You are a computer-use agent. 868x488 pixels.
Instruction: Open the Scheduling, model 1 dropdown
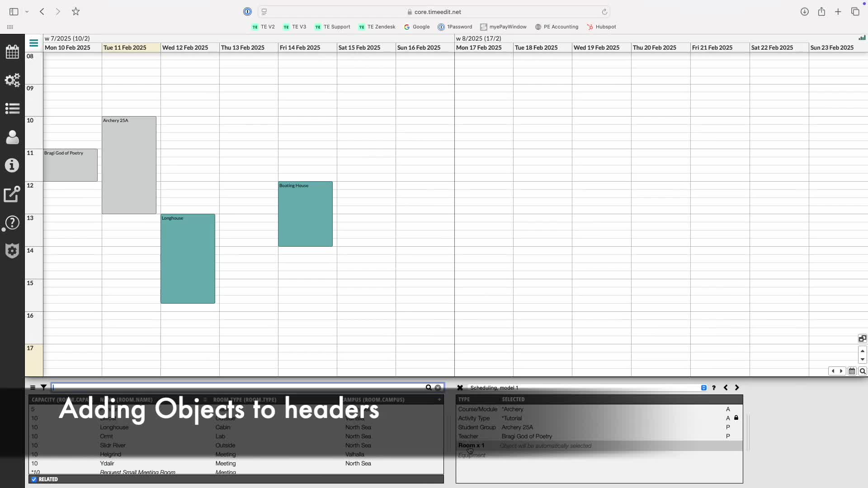click(x=703, y=388)
